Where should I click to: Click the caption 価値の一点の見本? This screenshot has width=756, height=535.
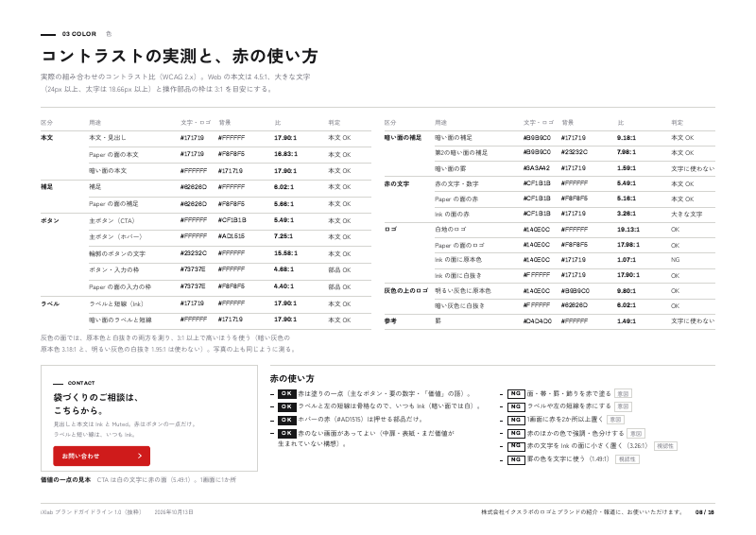[65, 480]
